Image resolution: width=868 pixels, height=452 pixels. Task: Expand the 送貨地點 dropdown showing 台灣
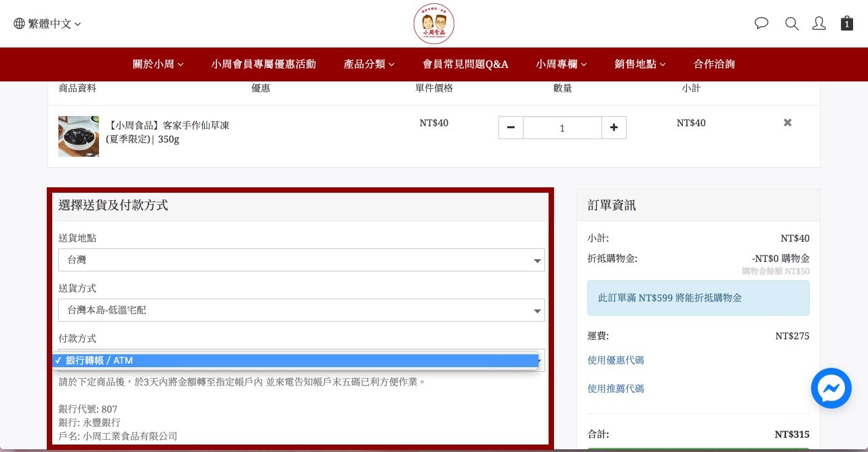pos(301,260)
